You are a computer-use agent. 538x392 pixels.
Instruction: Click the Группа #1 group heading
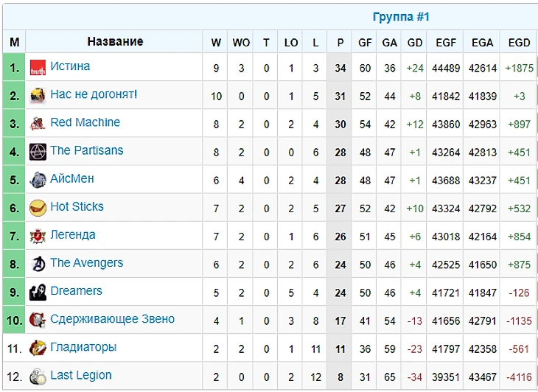point(401,17)
